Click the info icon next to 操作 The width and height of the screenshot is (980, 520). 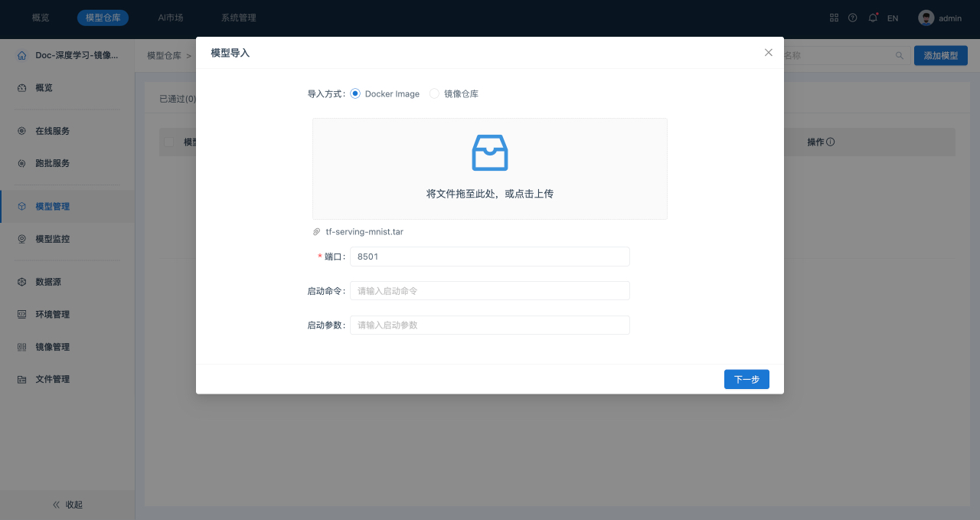831,142
